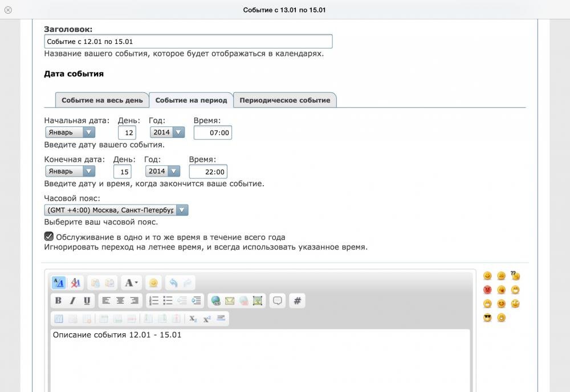Screen dimensions: 570x392
Task: Open the font dropdown marked with letter A
Action: [x=131, y=283]
